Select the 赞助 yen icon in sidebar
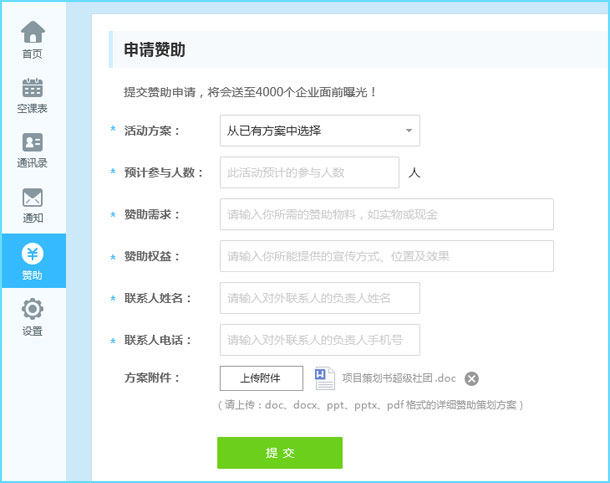This screenshot has width=610, height=483. [33, 254]
